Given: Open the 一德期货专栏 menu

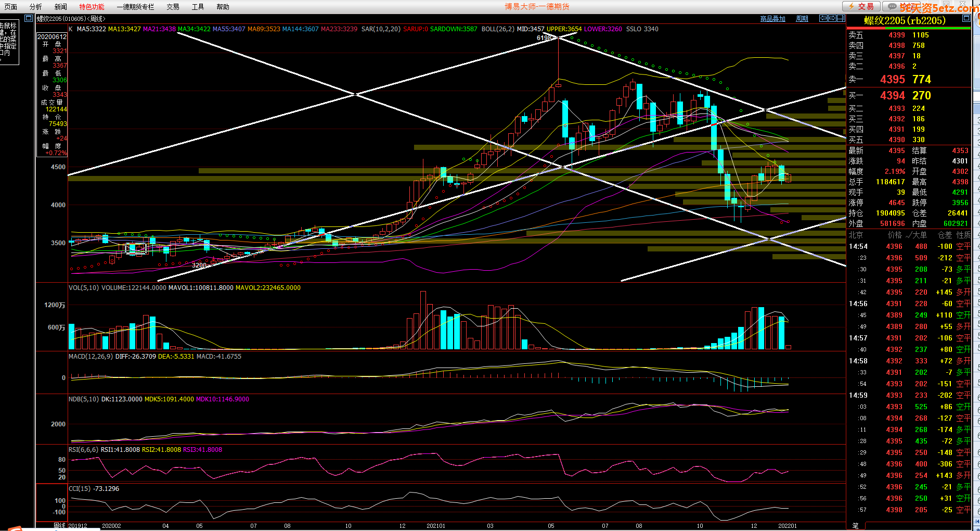Looking at the screenshot, I should tap(135, 7).
